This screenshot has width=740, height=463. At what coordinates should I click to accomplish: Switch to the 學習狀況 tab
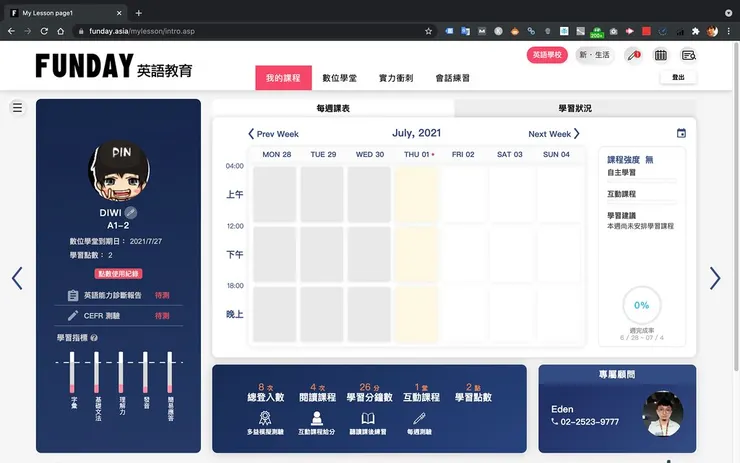tap(575, 108)
